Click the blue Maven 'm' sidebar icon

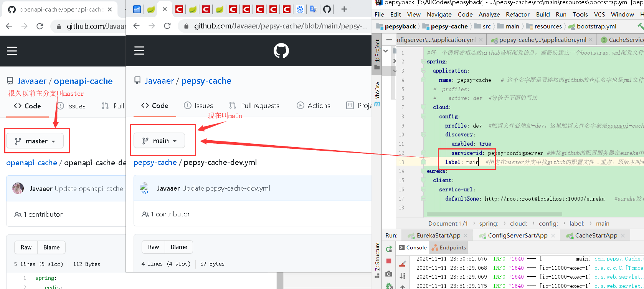pyautogui.click(x=377, y=104)
